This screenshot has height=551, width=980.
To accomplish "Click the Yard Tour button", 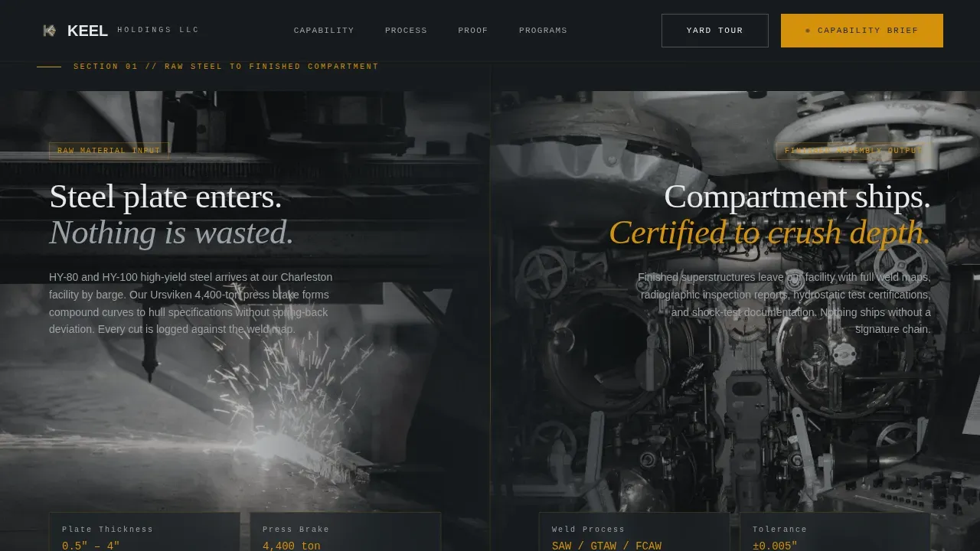I will pyautogui.click(x=715, y=31).
